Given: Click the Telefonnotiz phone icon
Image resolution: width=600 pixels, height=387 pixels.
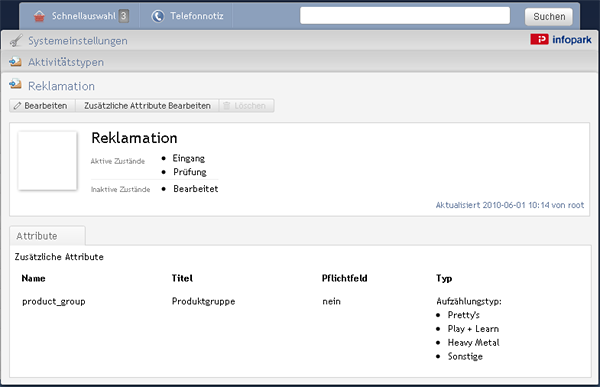Looking at the screenshot, I should tap(158, 16).
